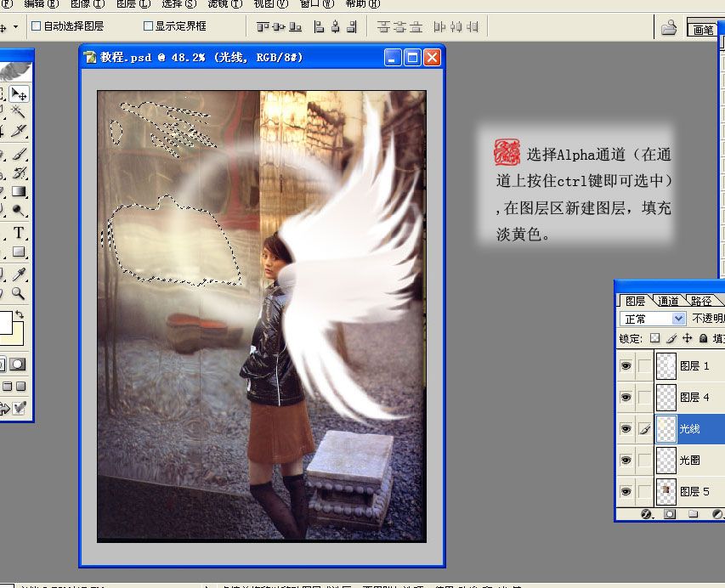Select the 光圈 layer row
Viewport: 725px width, 588px height.
(x=671, y=461)
